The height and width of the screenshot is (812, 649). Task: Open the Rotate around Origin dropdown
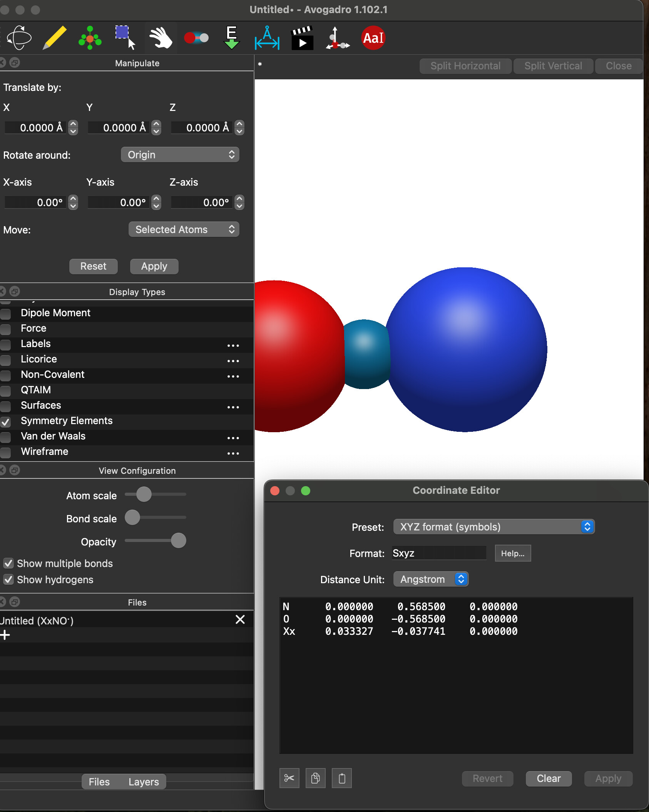(180, 155)
